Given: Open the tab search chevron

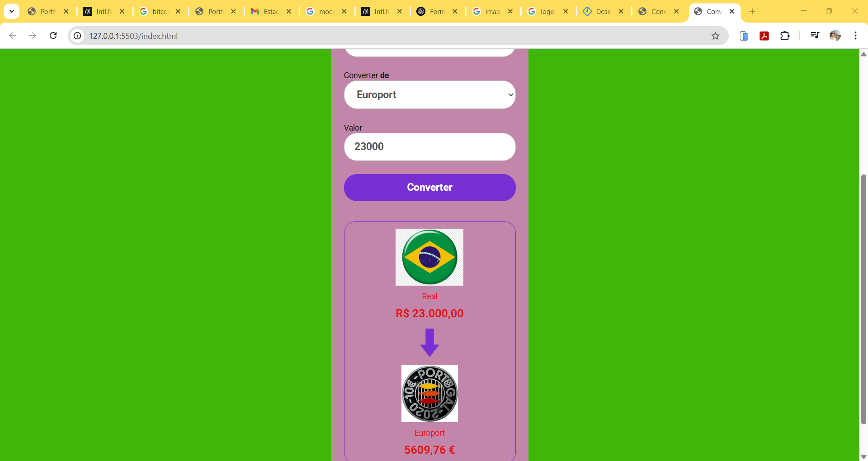Looking at the screenshot, I should tap(11, 11).
